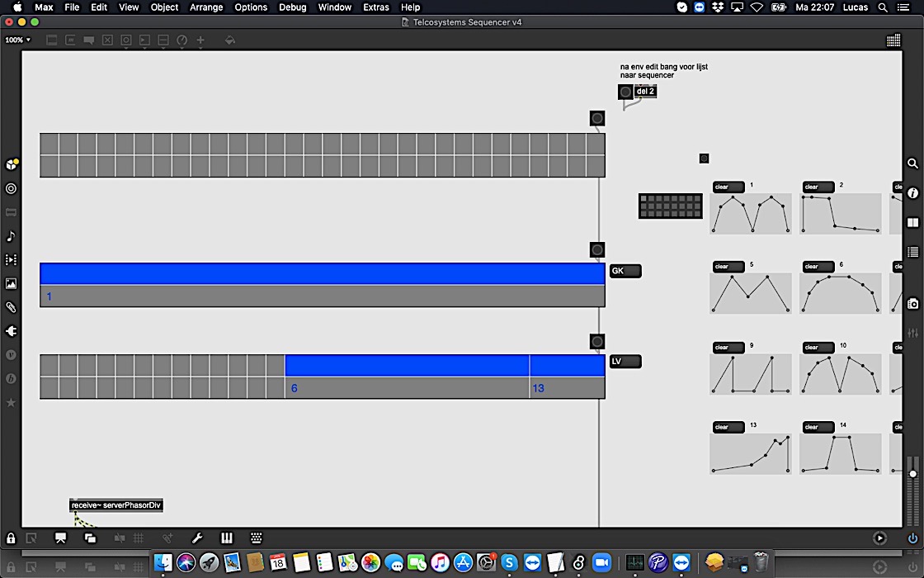Open Objects browser cube icon in sidebar

point(11,164)
